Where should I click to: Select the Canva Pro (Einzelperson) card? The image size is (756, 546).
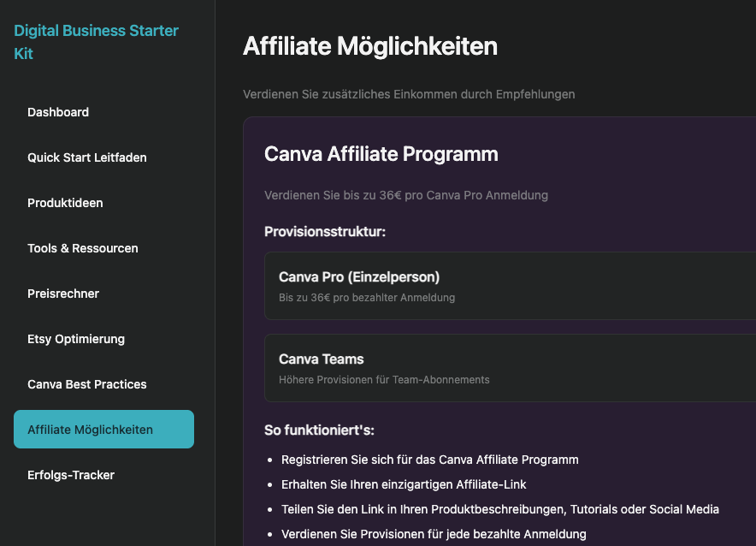[x=510, y=286]
